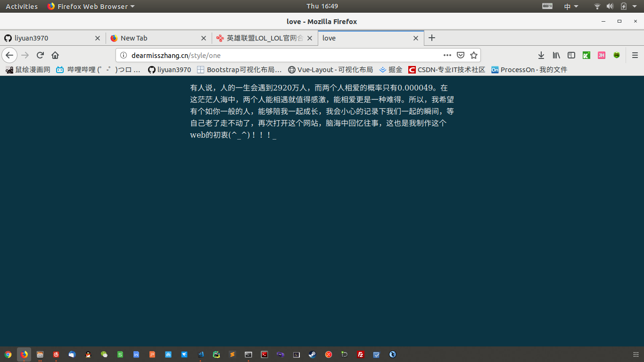Click the pink JH extension icon
Image resolution: width=644 pixels, height=362 pixels.
pyautogui.click(x=602, y=55)
